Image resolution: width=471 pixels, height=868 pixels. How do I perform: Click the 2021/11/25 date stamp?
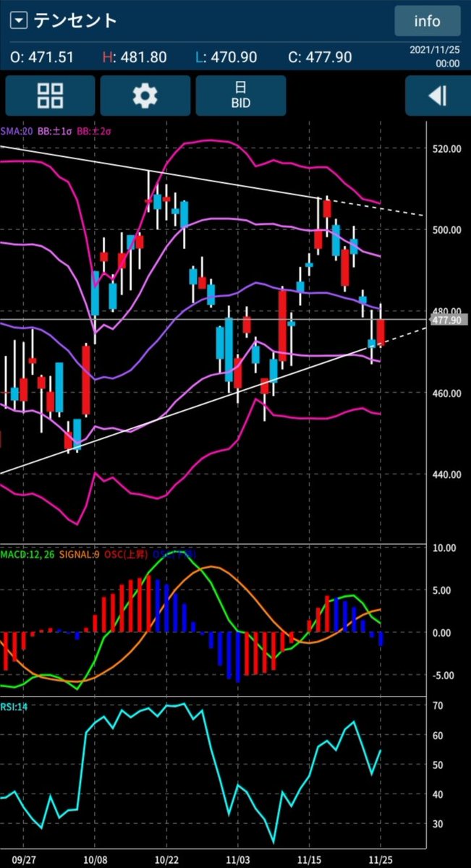436,51
